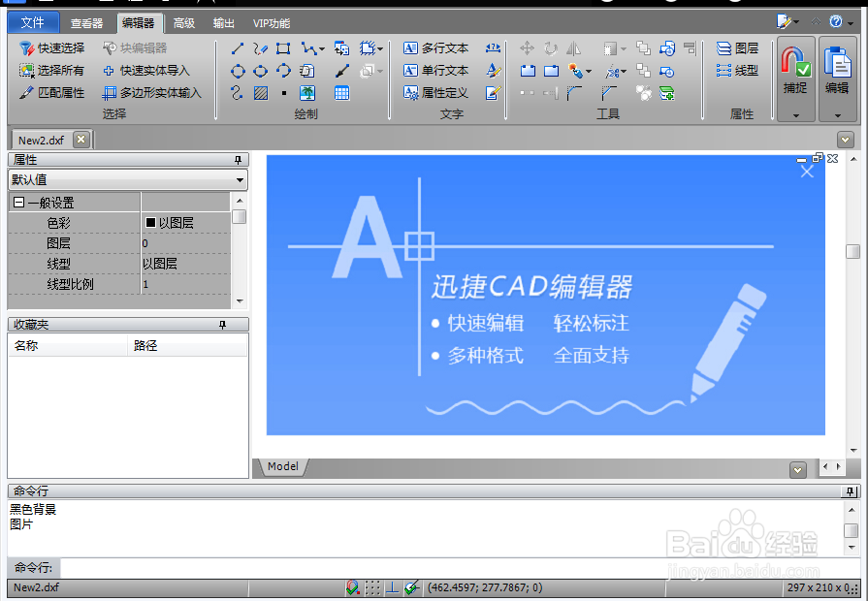Pin the Properties (属性) panel
868x601 pixels.
click(238, 160)
